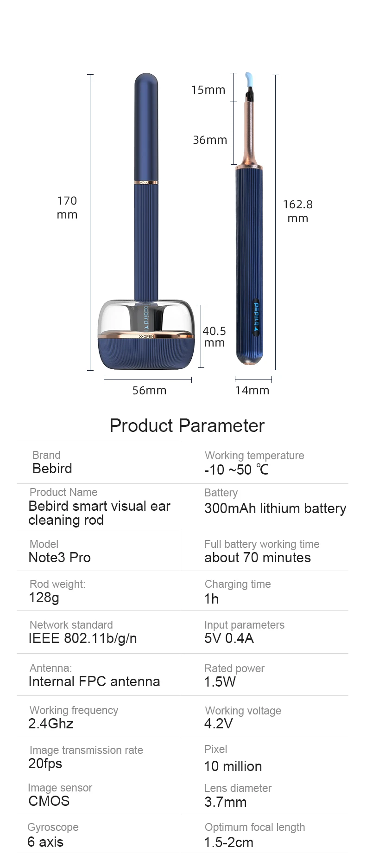Click the 162.8 mm length label

(x=298, y=211)
